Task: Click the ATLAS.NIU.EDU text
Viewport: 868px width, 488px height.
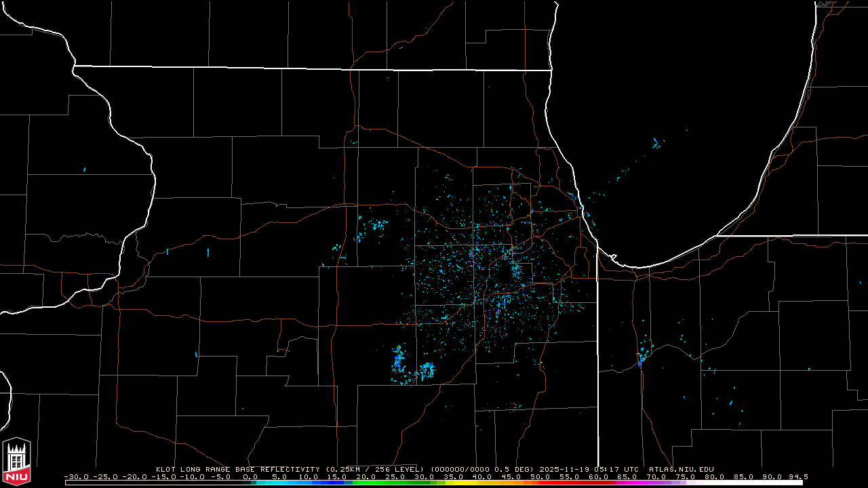Action: click(681, 469)
